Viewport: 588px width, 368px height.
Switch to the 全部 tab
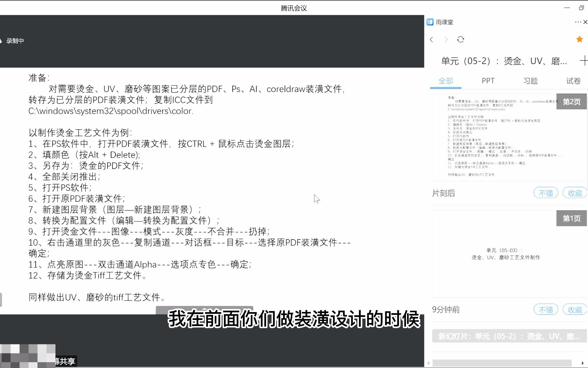click(446, 81)
